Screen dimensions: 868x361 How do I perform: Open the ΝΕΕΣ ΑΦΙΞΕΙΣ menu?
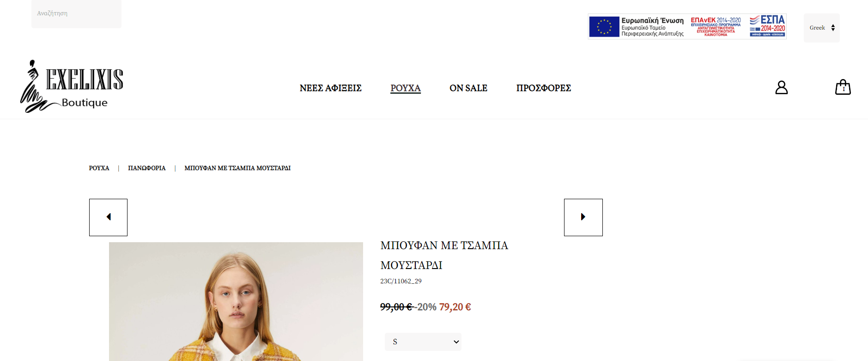(x=330, y=88)
